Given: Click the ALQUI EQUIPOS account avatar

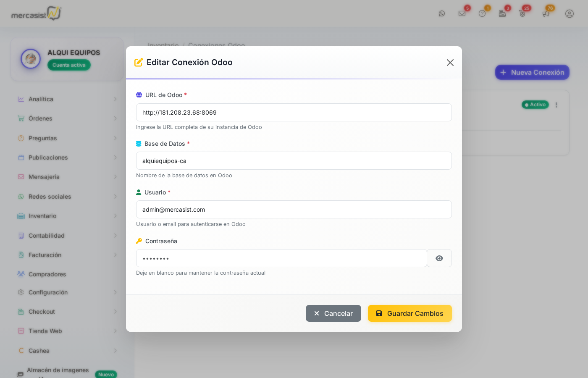Looking at the screenshot, I should pos(31,59).
